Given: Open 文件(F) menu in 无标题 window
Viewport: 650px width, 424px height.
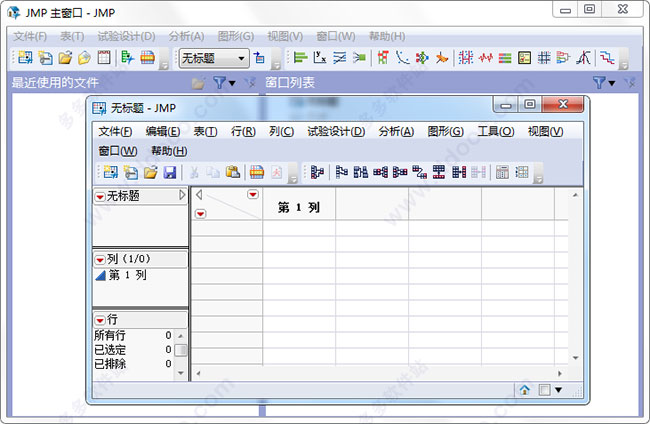Looking at the screenshot, I should [115, 131].
